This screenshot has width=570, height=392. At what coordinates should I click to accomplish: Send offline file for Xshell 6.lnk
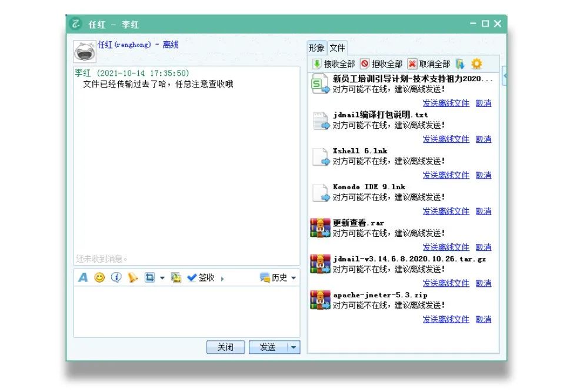pyautogui.click(x=446, y=175)
